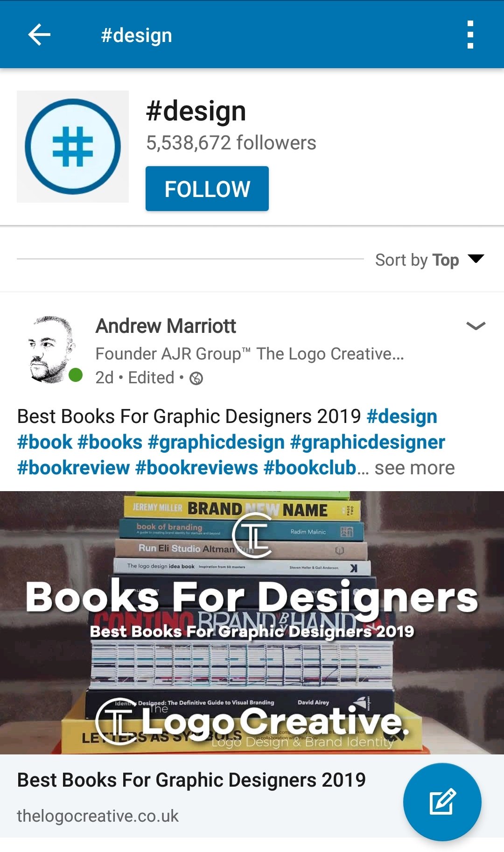Tap the #design title in header bar
This screenshot has width=504, height=852.
pyautogui.click(x=137, y=35)
